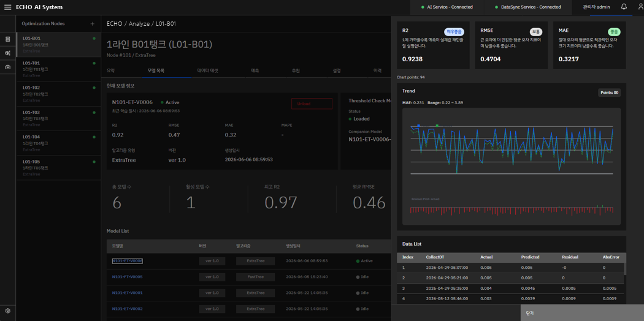The image size is (644, 321).
Task: Select node L01-T03 in Optimization Nodes
Action: pyautogui.click(x=59, y=118)
